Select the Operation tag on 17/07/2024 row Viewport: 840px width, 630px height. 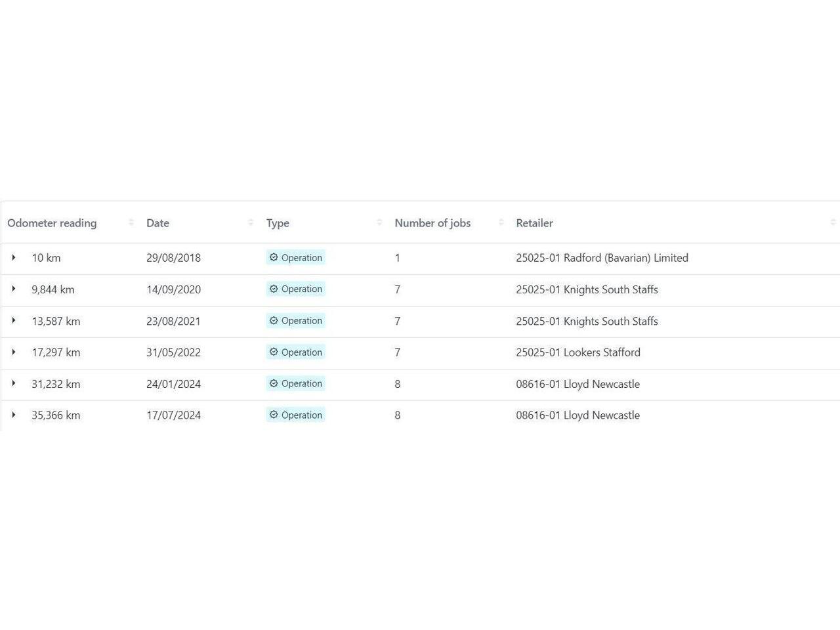[x=296, y=415]
